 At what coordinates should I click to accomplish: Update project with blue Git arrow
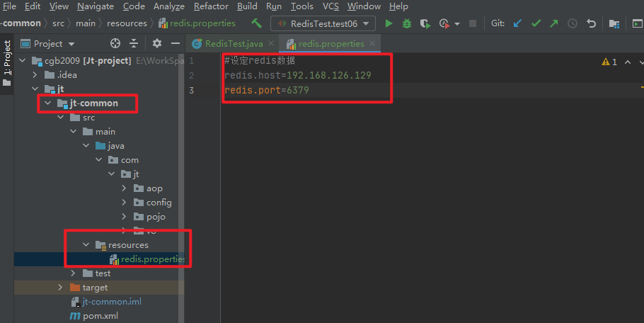(517, 23)
